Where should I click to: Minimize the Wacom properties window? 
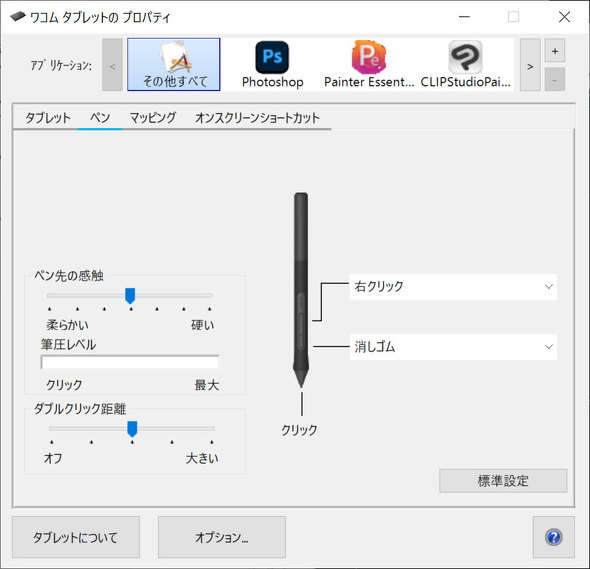(464, 17)
